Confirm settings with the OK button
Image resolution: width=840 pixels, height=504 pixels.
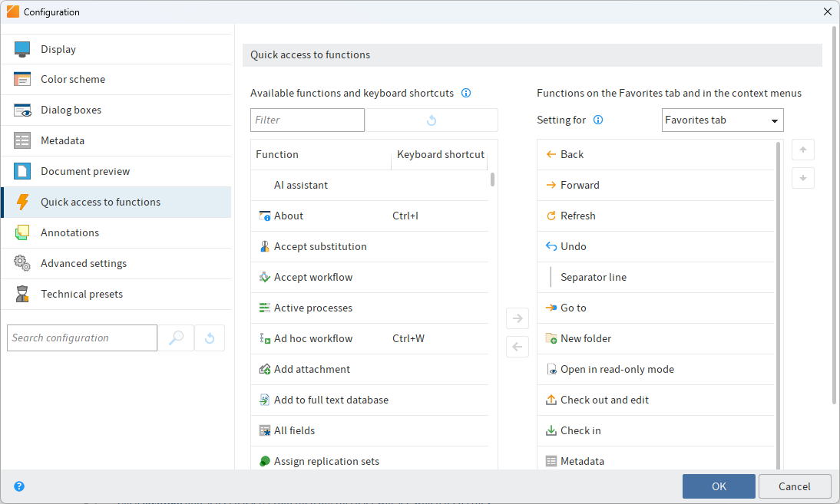(719, 486)
